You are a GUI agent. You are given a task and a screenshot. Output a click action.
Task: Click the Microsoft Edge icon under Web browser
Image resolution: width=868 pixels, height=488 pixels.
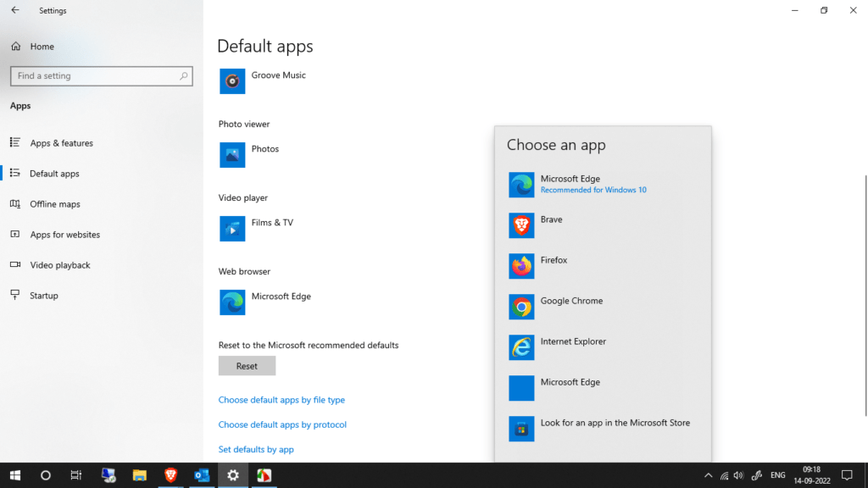pos(232,302)
